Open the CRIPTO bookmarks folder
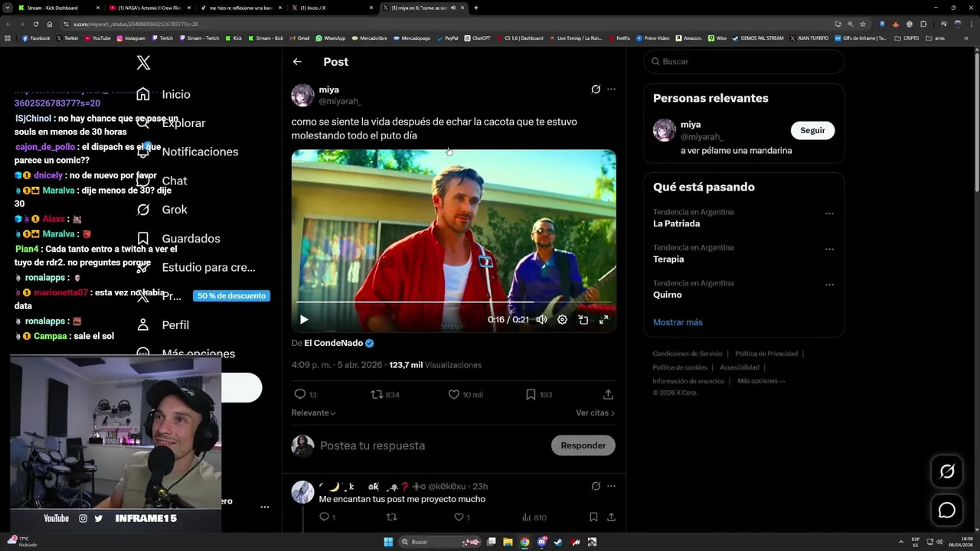 [906, 37]
